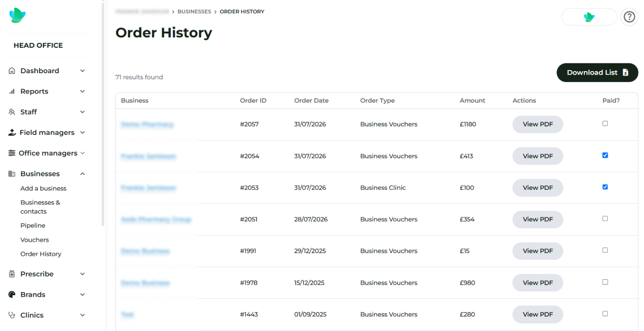View PDF for order #2057
This screenshot has width=644, height=331.
pyautogui.click(x=538, y=125)
